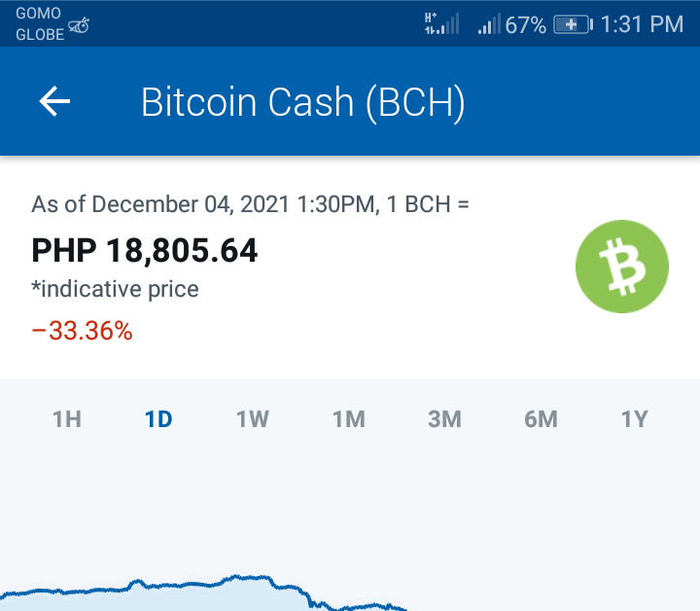
Task: View the 1Y price chart
Action: [634, 419]
